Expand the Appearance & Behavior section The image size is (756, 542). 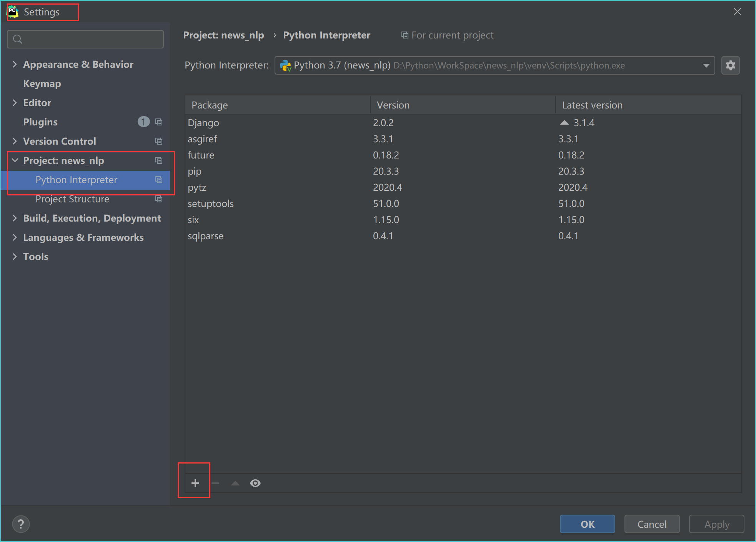point(15,64)
